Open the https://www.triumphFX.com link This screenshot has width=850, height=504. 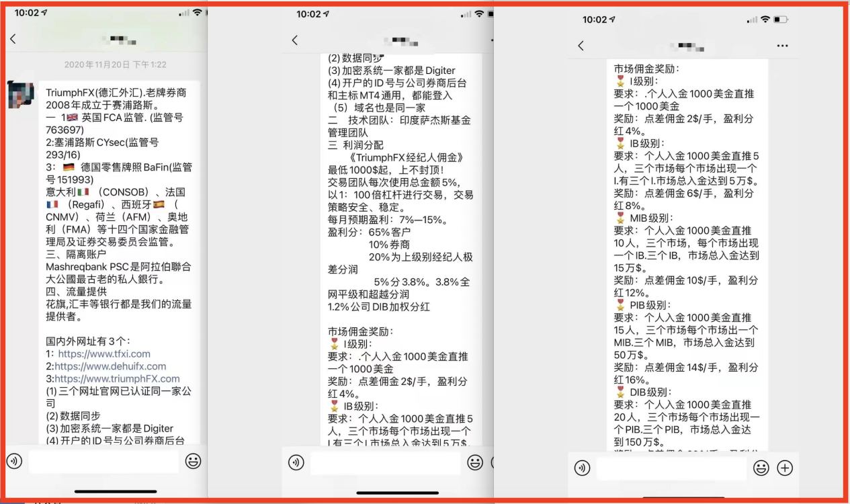click(117, 378)
